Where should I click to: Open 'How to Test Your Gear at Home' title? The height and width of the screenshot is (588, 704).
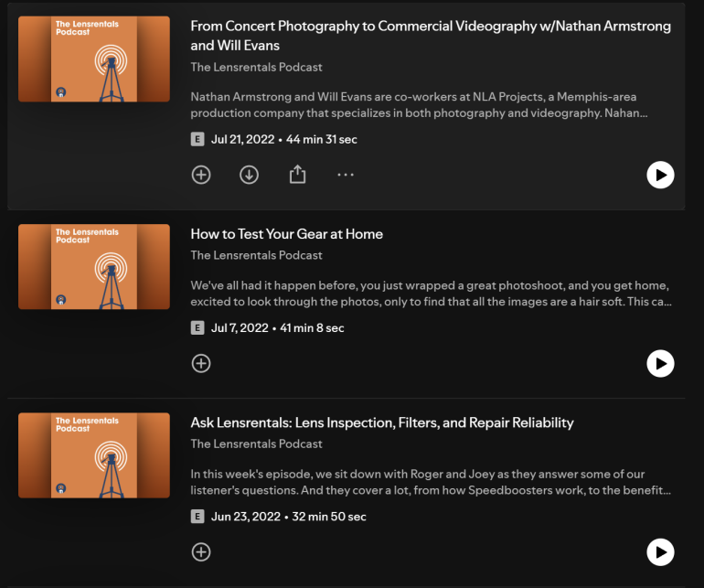click(286, 234)
